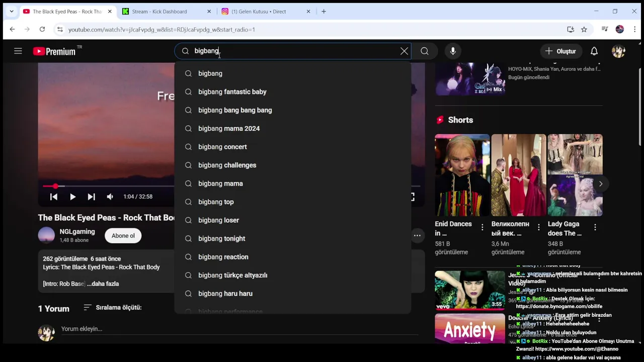Open the Oluştur create button
Viewport: 644px width, 362px height.
(560, 51)
